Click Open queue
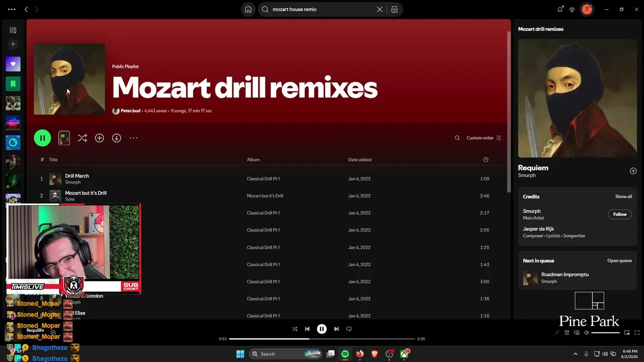Screen dimensions: 644x362 [x=619, y=260]
